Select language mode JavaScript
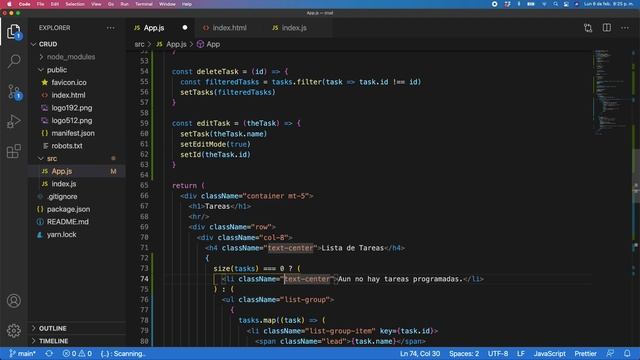 pos(550,353)
